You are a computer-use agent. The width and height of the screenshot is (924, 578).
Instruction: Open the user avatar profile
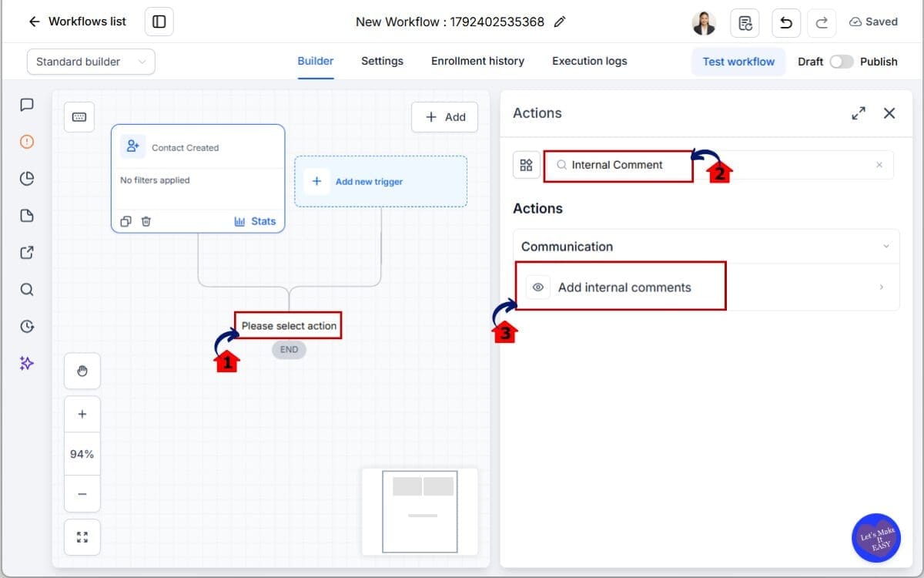pyautogui.click(x=704, y=22)
